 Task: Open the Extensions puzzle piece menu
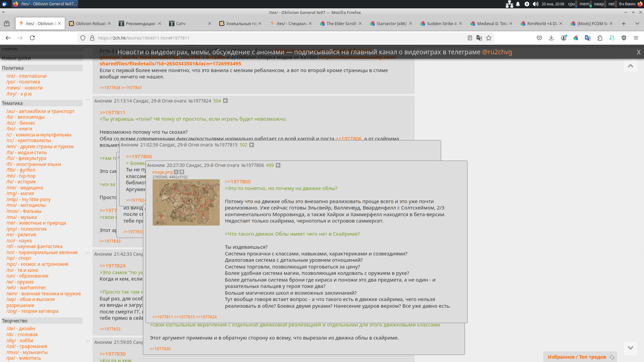[600, 38]
